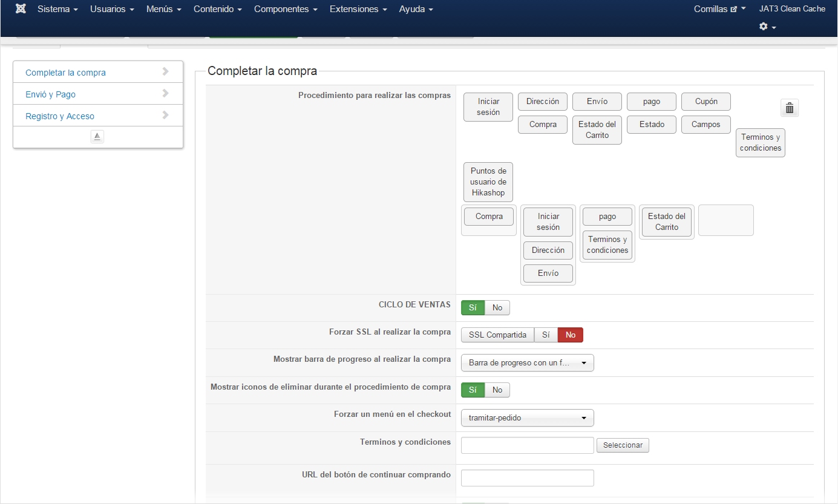The image size is (838, 504).
Task: Click Compra block in the first workflow step
Action: 489,216
